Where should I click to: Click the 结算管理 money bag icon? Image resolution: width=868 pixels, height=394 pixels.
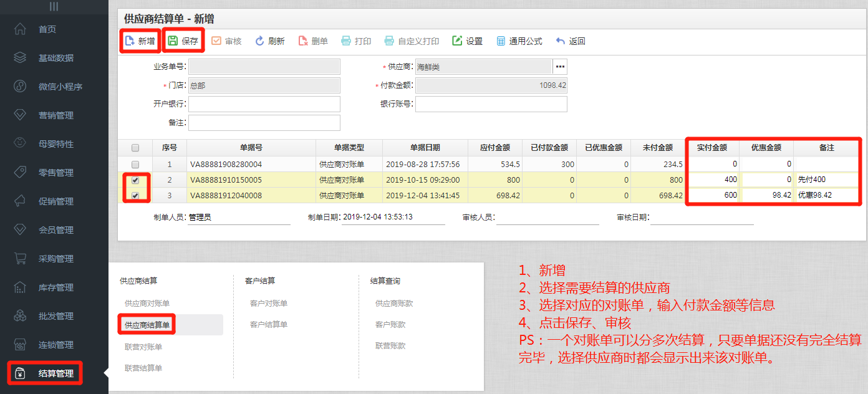[x=20, y=373]
